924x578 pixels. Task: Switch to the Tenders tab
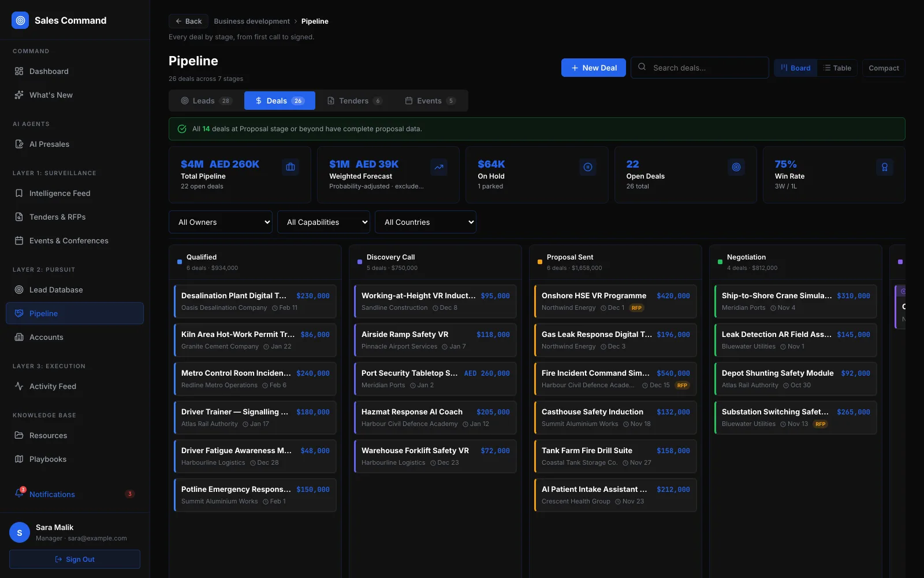tap(355, 101)
